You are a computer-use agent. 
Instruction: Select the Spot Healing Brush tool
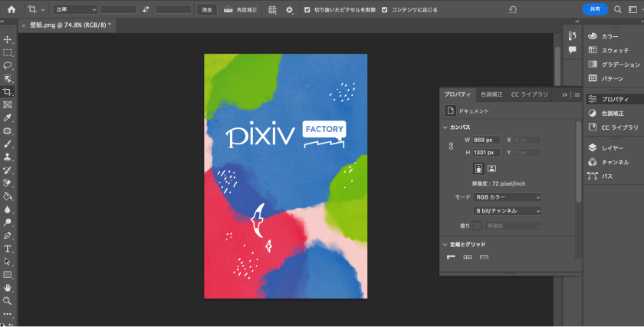point(8,131)
